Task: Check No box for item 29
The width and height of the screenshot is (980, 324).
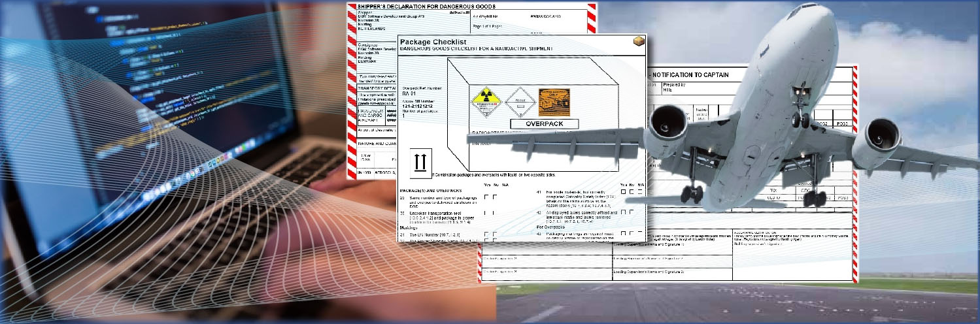Action: [495, 197]
